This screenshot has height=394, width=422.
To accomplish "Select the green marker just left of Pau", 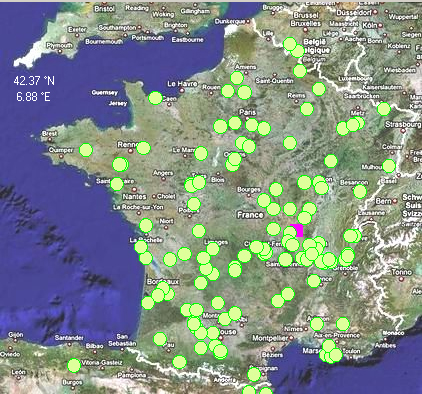I will click(160, 339).
